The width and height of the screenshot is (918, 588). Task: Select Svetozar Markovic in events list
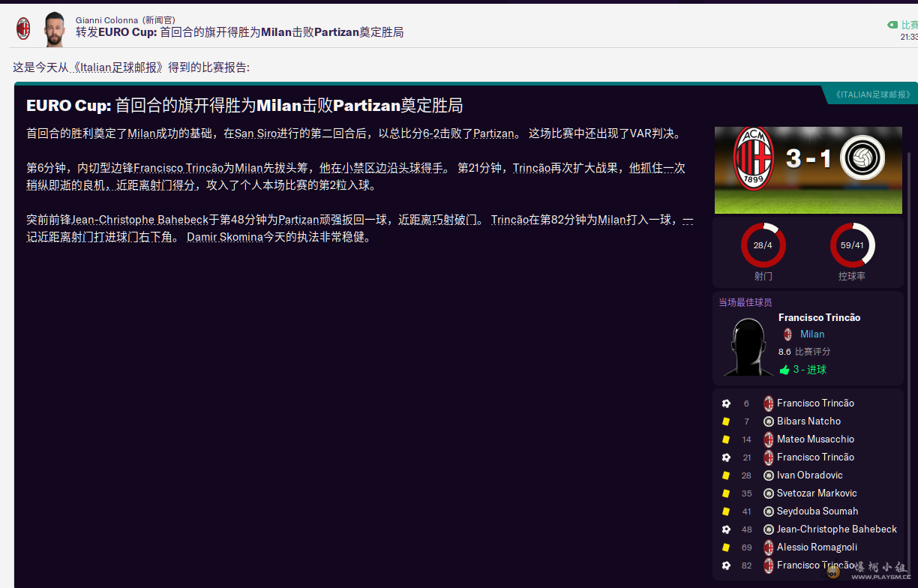[817, 493]
